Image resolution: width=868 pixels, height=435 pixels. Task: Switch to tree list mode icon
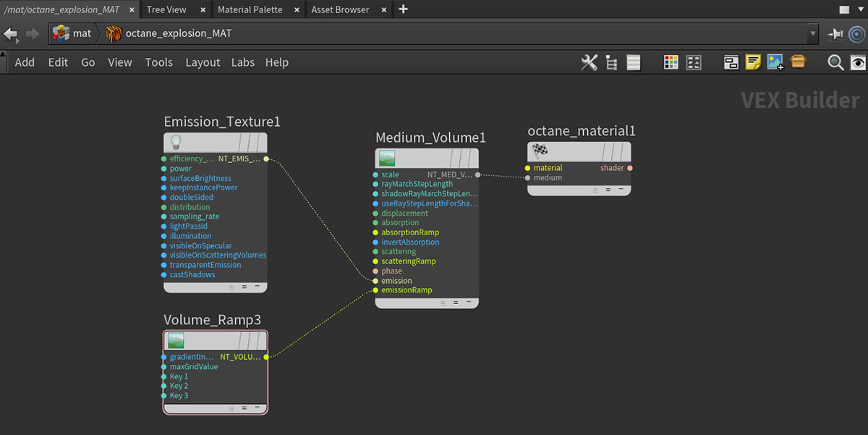pyautogui.click(x=612, y=63)
